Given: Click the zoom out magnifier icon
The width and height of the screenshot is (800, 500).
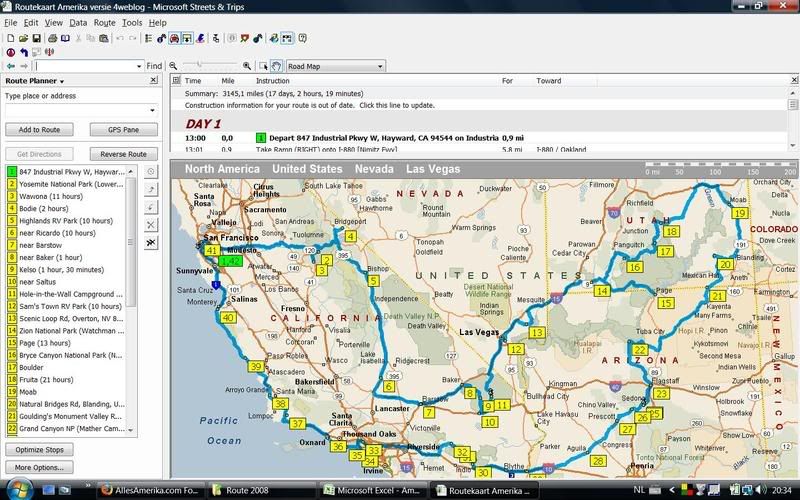Looking at the screenshot, I should point(173,66).
